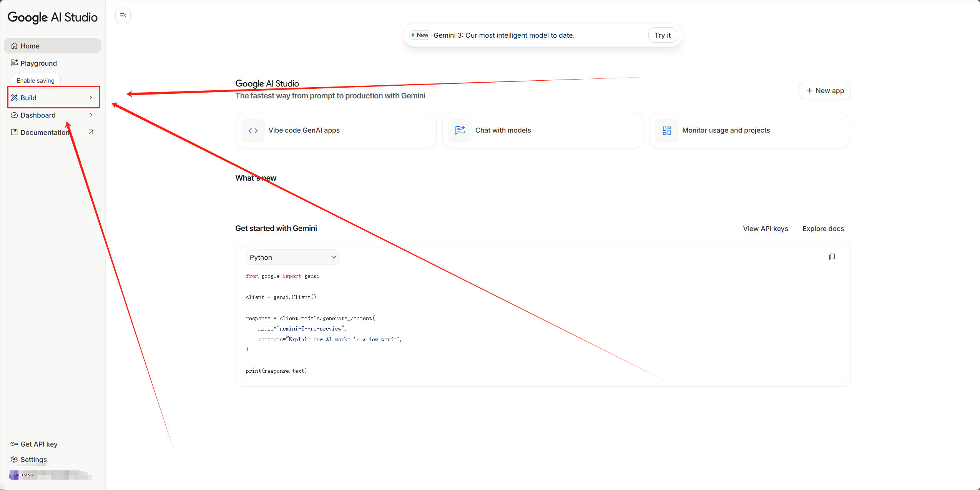Click the Chat with models sparkle icon
This screenshot has width=980, height=490.
coord(460,130)
